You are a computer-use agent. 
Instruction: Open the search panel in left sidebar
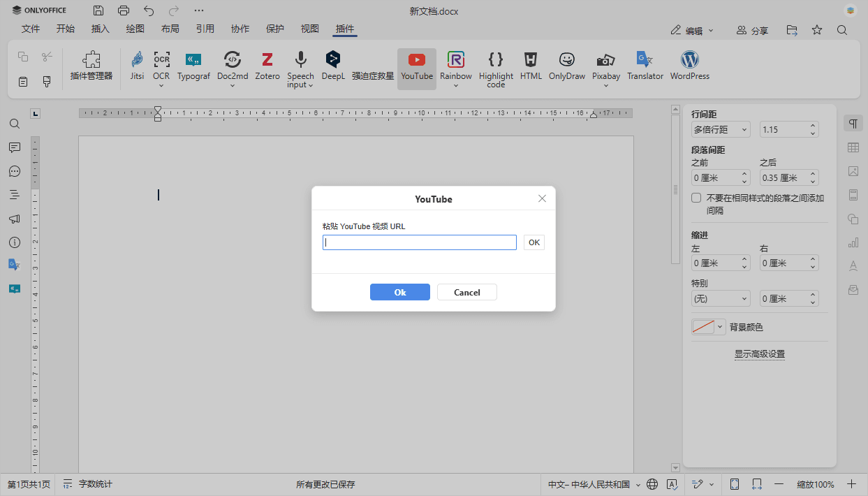pos(14,124)
